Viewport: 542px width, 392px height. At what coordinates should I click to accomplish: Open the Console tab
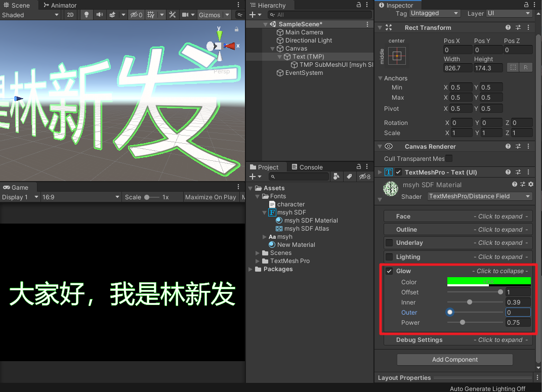pyautogui.click(x=311, y=166)
